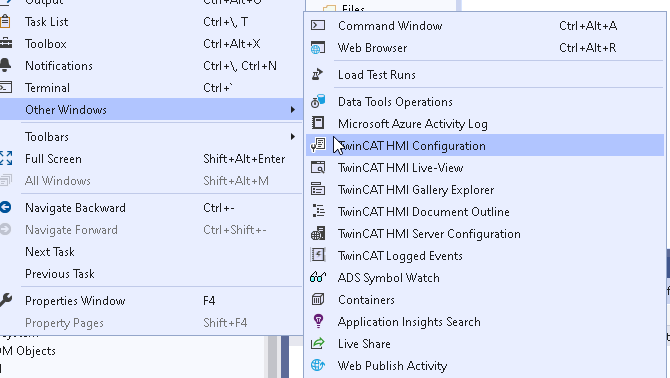Click the Notifications bell icon
The width and height of the screenshot is (670, 378).
coord(5,65)
